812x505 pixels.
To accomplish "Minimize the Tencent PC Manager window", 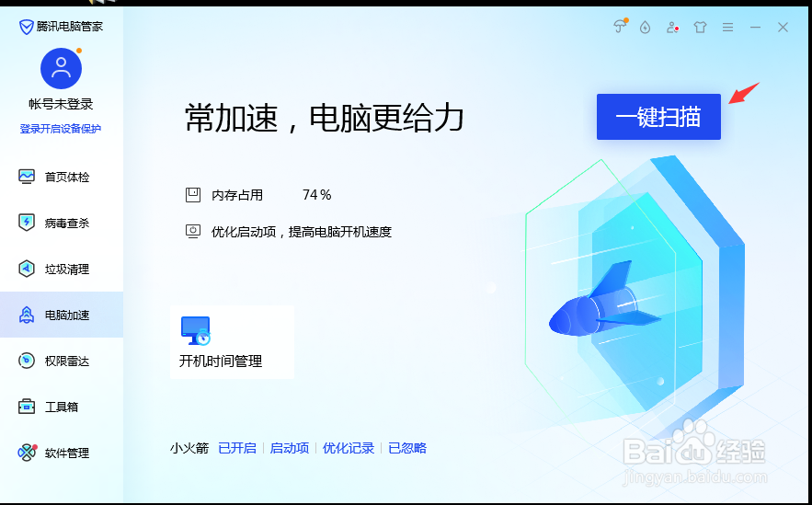I will coord(755,27).
